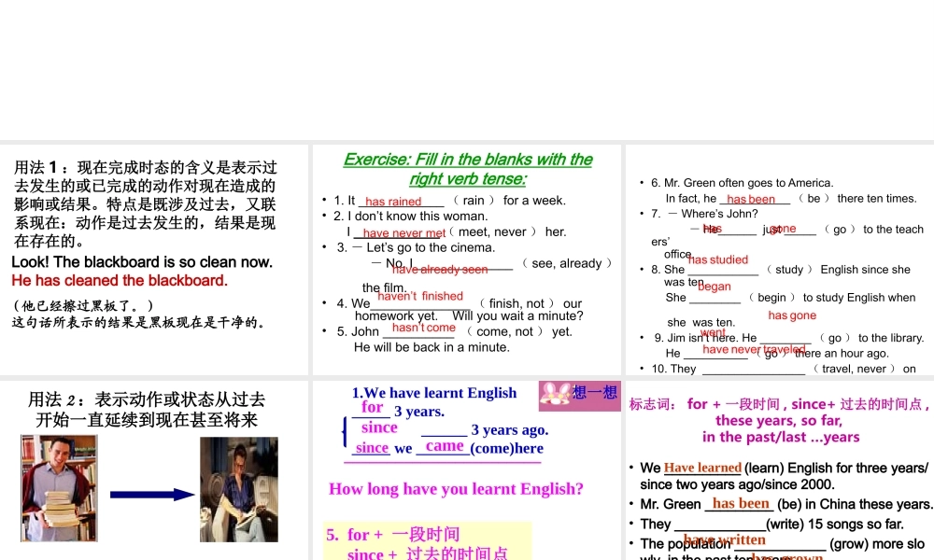Open the 标志词 slide

780,470
